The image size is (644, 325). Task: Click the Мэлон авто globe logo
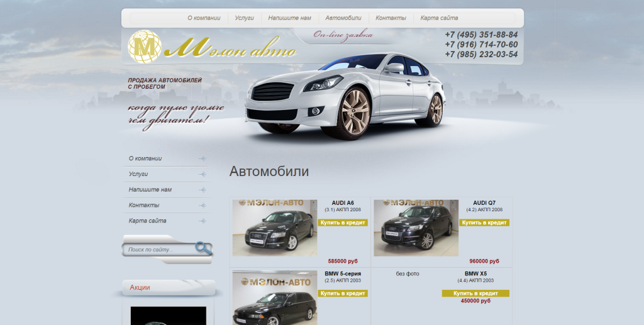tap(144, 47)
